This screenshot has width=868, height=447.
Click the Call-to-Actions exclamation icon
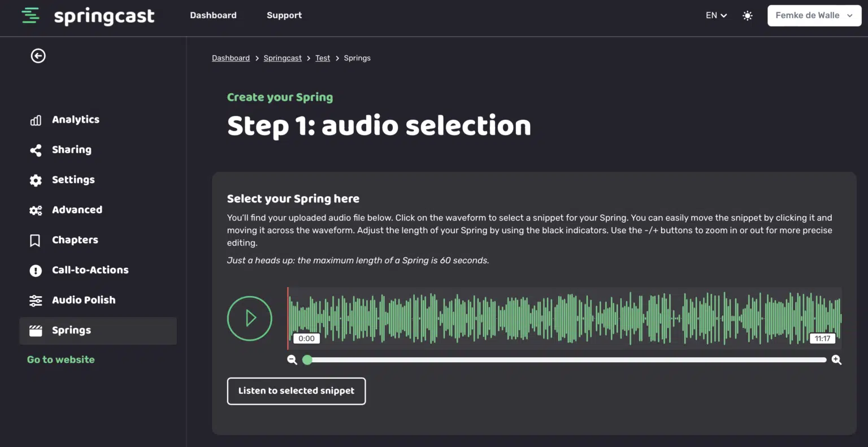pos(36,270)
